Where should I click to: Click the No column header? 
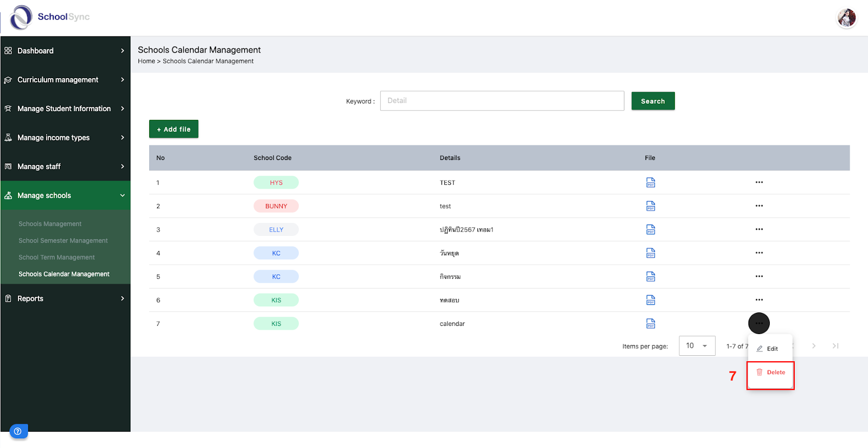point(161,158)
